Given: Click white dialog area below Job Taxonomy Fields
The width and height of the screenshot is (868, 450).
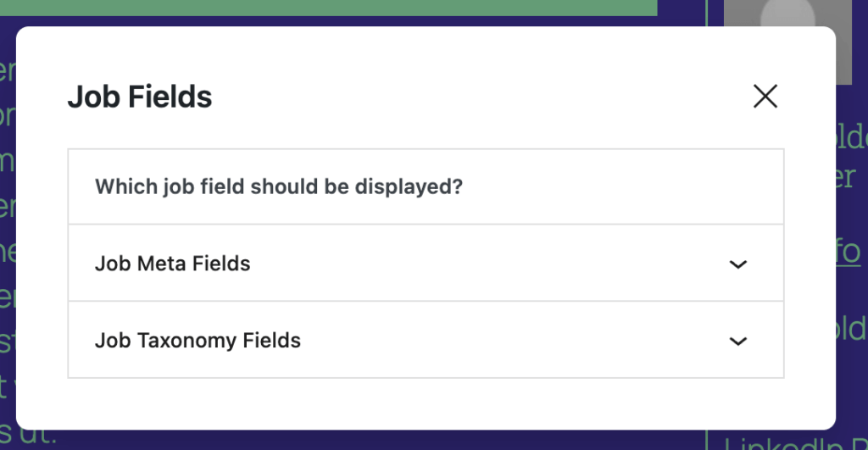Looking at the screenshot, I should coord(424,403).
